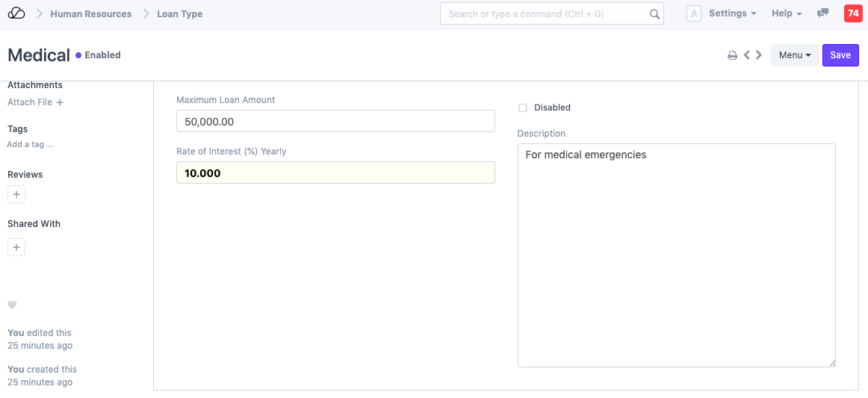Click the user avatar letter A
This screenshot has height=398, width=868.
click(x=693, y=13)
